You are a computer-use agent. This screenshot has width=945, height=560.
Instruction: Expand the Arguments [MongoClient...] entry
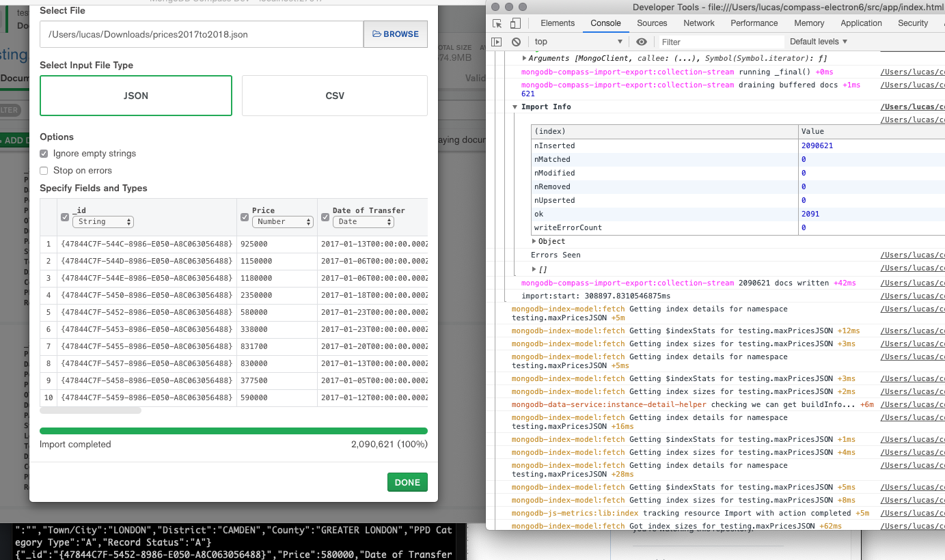click(525, 59)
